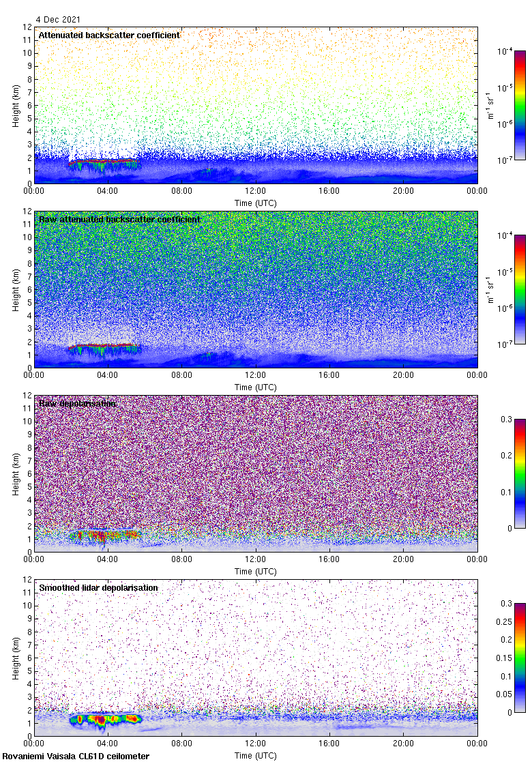The width and height of the screenshot is (532, 764).
Task: Click the 'm-1 sr-1' unit label beside second colorbar
Action: point(490,289)
